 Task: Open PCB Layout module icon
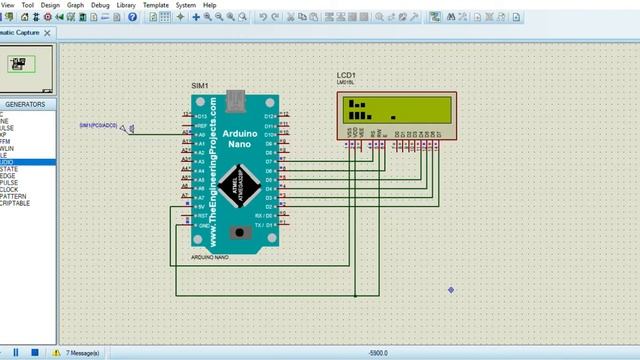tap(48, 17)
